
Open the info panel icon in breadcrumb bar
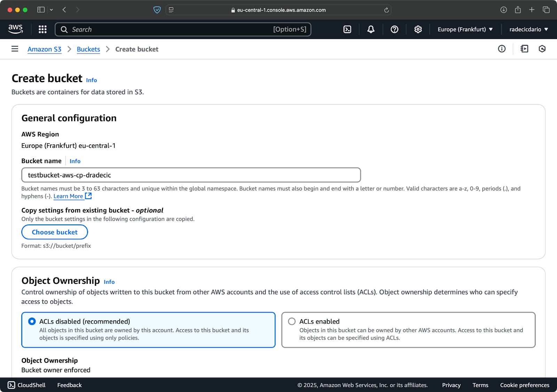tap(502, 49)
